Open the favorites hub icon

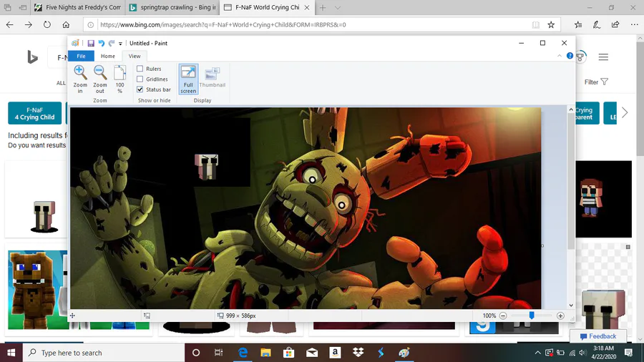(x=578, y=24)
